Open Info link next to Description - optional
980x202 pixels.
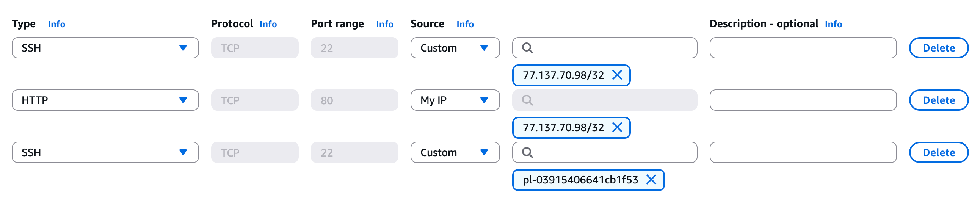click(833, 24)
